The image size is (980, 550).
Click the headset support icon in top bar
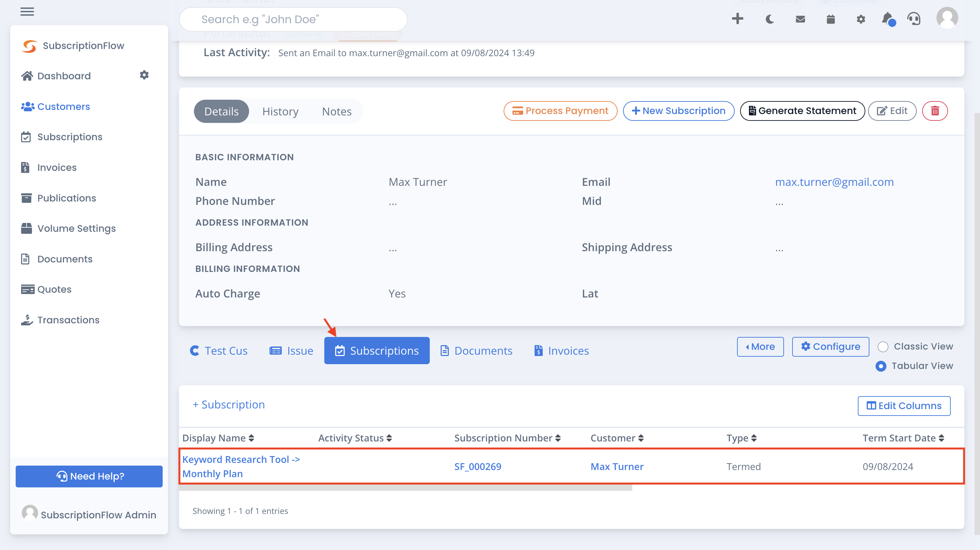(914, 19)
